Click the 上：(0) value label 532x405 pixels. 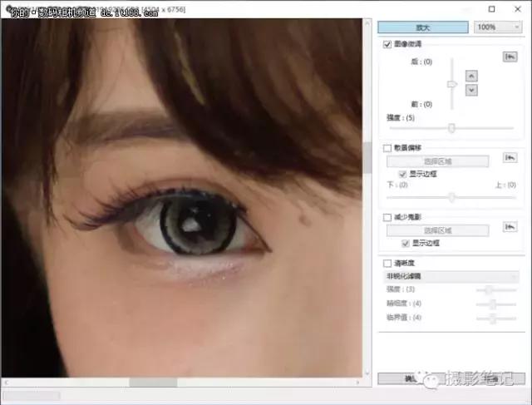coord(506,185)
